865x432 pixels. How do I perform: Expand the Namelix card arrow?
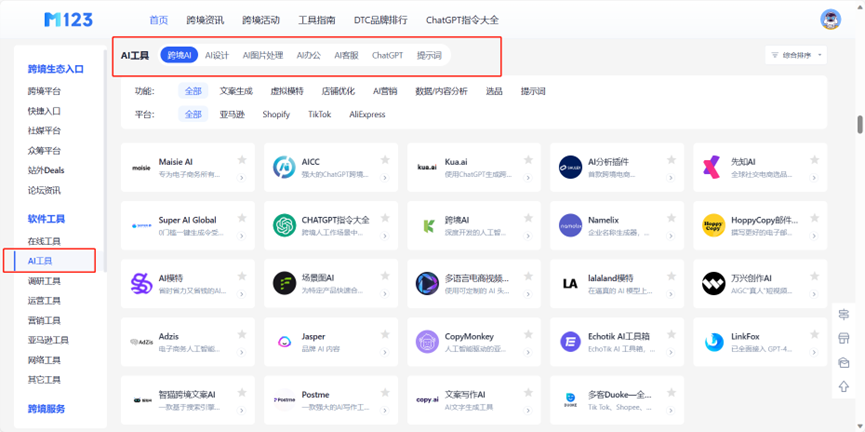[x=671, y=236]
